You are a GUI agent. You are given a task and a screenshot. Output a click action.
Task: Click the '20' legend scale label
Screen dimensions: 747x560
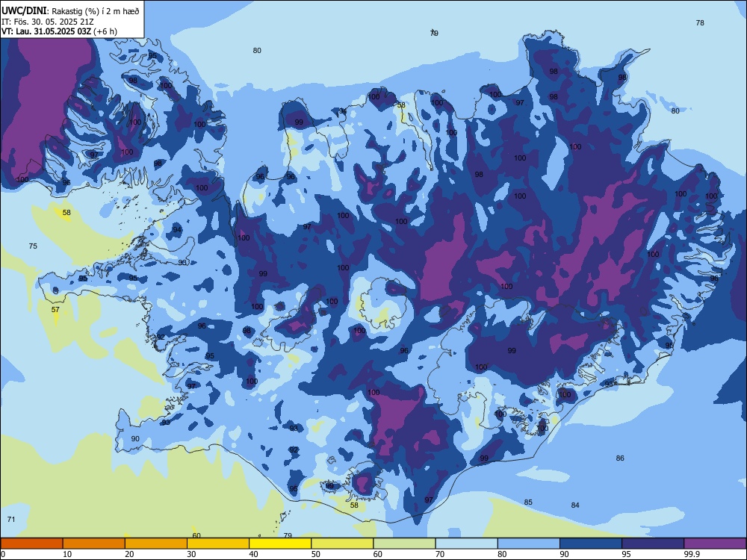click(x=129, y=554)
